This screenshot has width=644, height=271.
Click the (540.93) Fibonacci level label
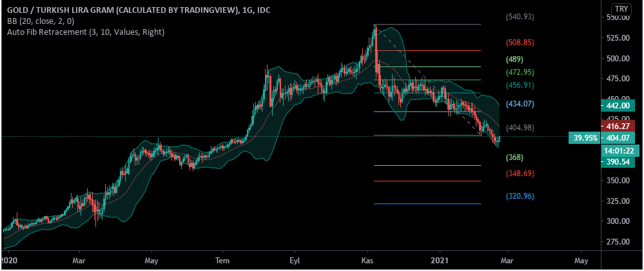pyautogui.click(x=520, y=17)
